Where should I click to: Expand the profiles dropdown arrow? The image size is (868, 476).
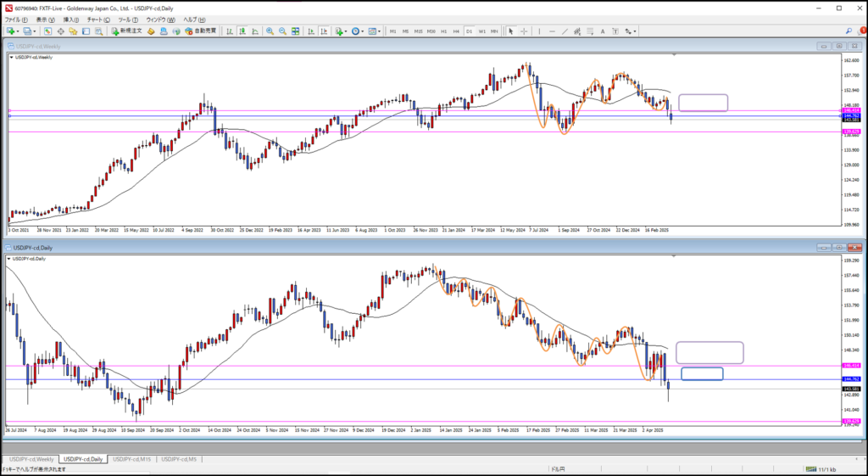[x=34, y=31]
